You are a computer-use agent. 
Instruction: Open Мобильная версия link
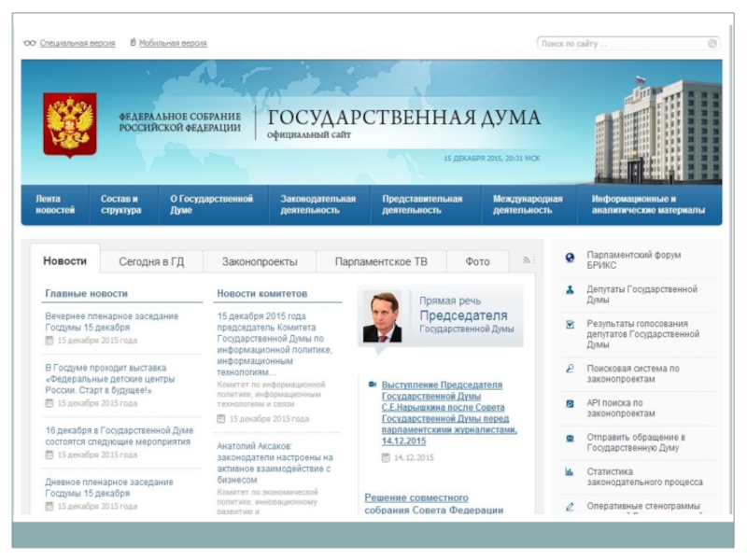[x=173, y=43]
